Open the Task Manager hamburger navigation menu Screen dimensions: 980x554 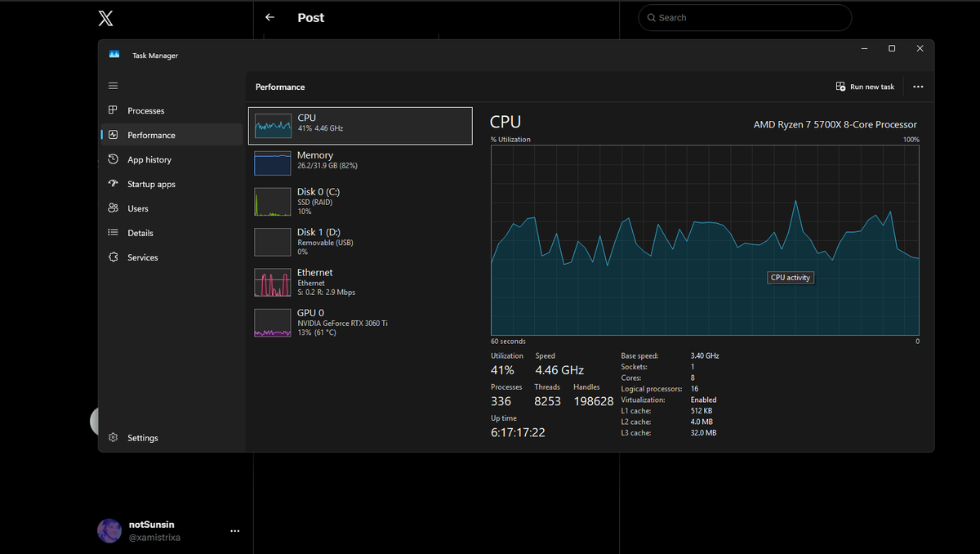(113, 86)
